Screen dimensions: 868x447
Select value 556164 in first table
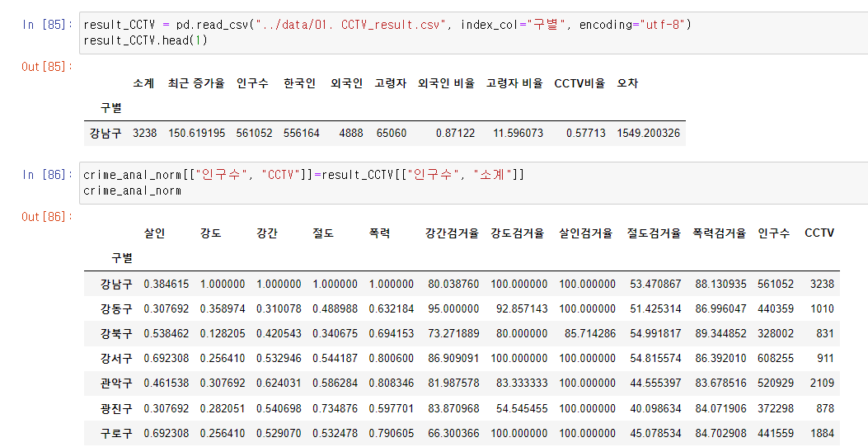click(301, 133)
